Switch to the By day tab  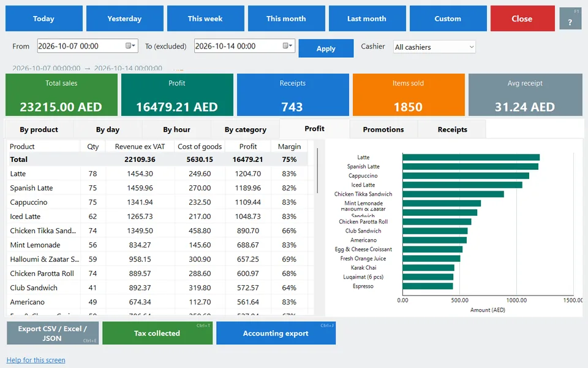click(108, 129)
